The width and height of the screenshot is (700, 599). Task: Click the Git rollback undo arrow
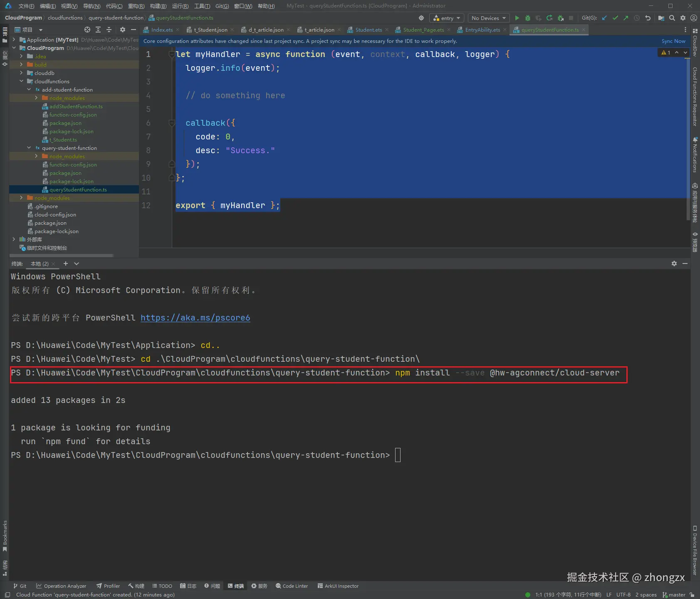coord(648,18)
